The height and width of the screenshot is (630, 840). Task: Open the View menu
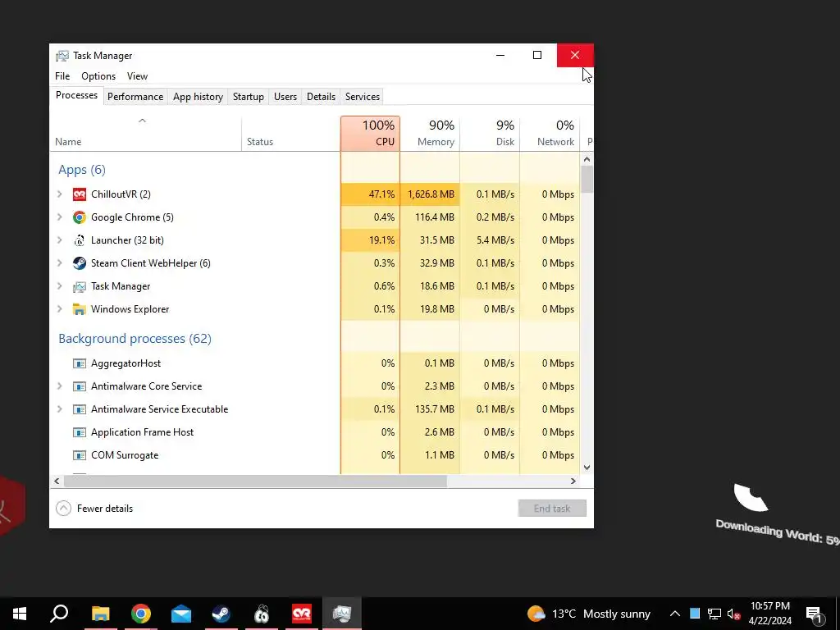(x=137, y=76)
